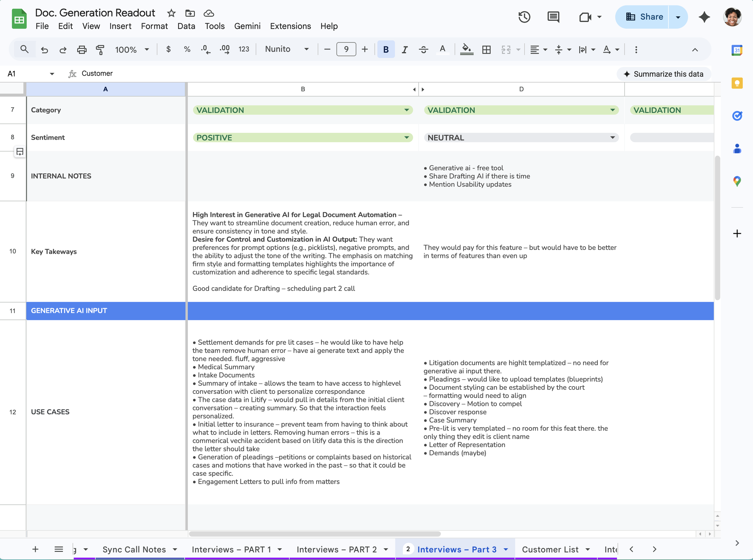753x560 pixels.
Task: Open text wrapping dropdown
Action: coord(587,50)
